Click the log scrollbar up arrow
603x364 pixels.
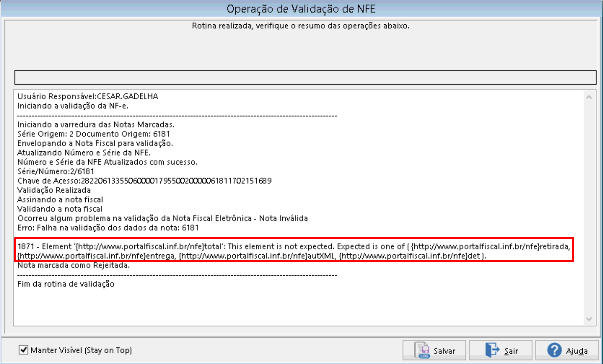(x=589, y=97)
